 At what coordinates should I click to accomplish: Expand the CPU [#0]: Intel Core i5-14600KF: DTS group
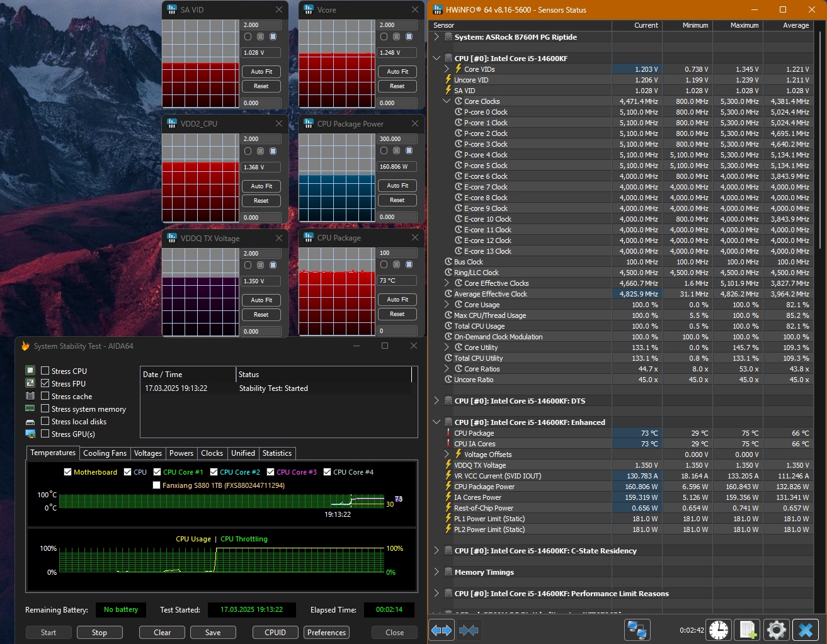436,401
